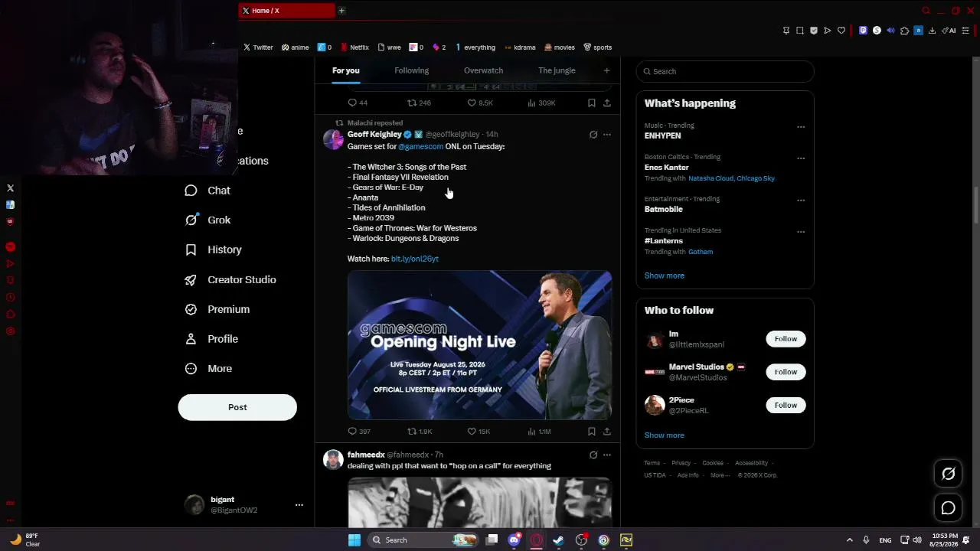Reply to the post with 44 replies
Viewport: 980px width, 551px height.
click(x=358, y=103)
